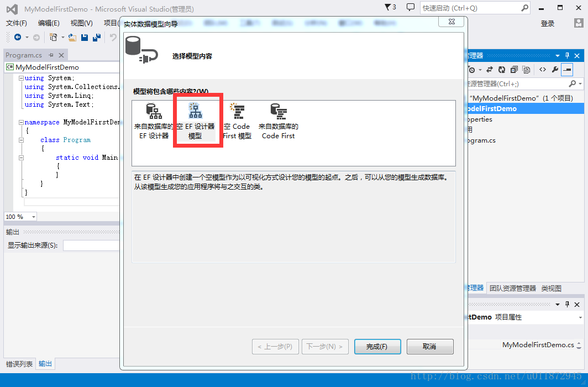The image size is (588, 387).
Task: Click Solution Explorer Pending Changes Filter icon
Action: click(x=472, y=69)
